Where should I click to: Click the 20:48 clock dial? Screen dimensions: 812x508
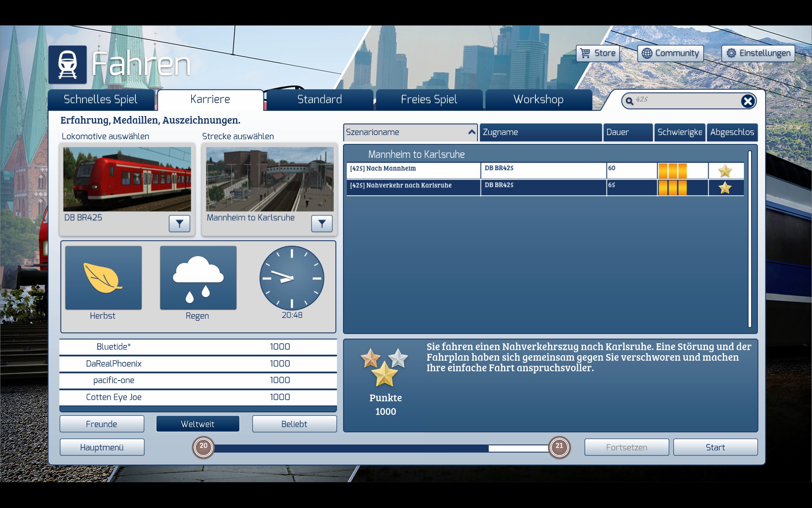[x=292, y=278]
